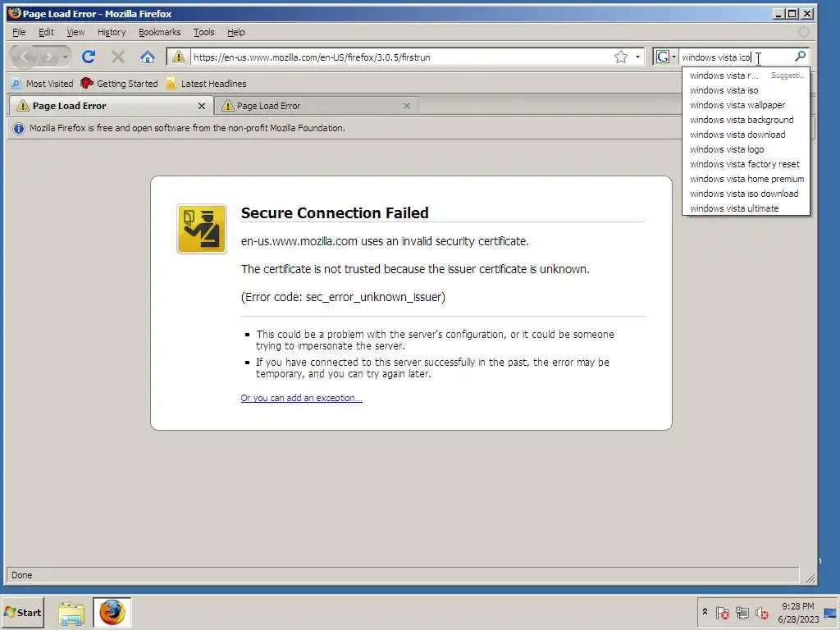This screenshot has height=630, width=840.
Task: Click the Forward navigation arrow
Action: point(48,57)
